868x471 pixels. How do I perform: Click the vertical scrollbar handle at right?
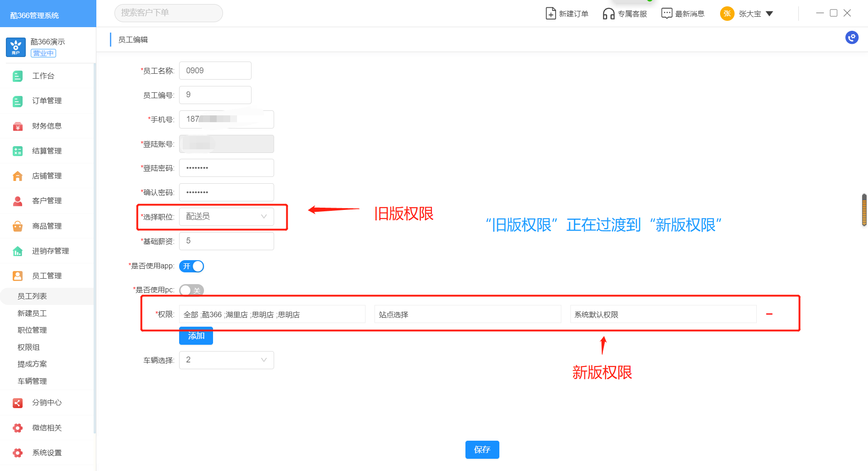pyautogui.click(x=864, y=210)
